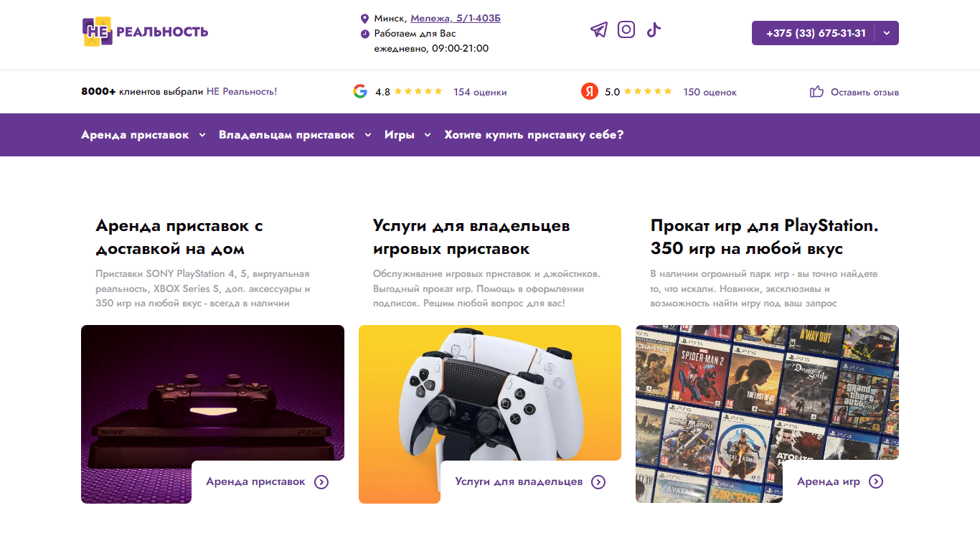
Task: Open the Telegram channel icon
Action: pos(599,29)
